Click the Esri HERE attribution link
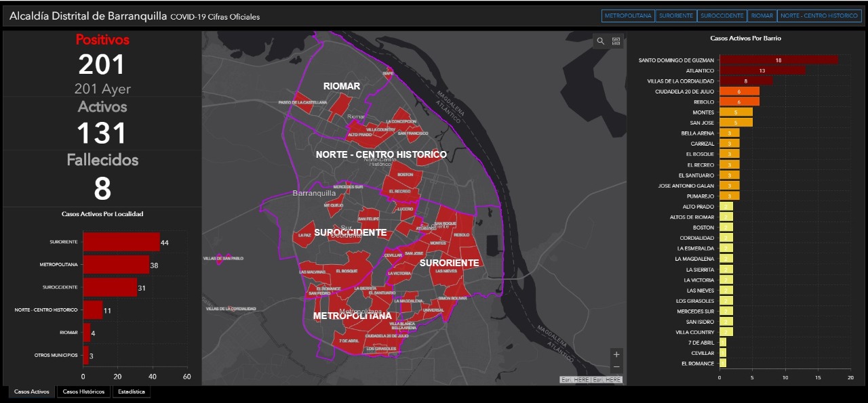868x403 pixels. [591, 380]
